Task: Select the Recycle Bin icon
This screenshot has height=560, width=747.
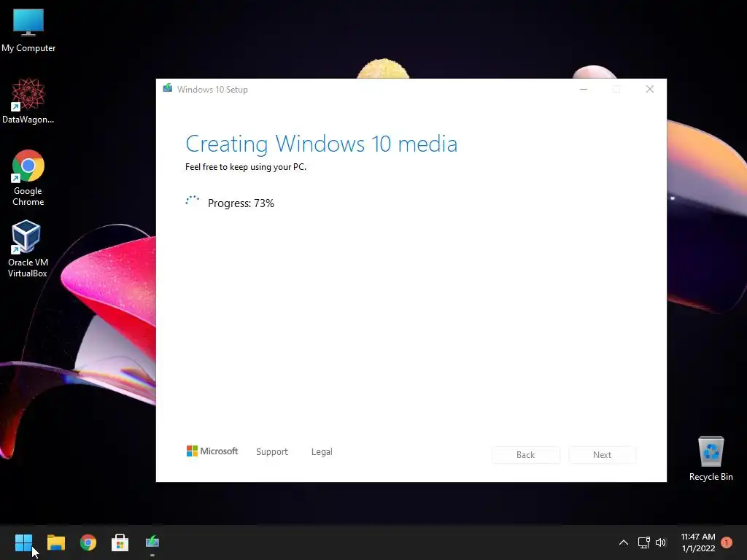Action: tap(711, 458)
